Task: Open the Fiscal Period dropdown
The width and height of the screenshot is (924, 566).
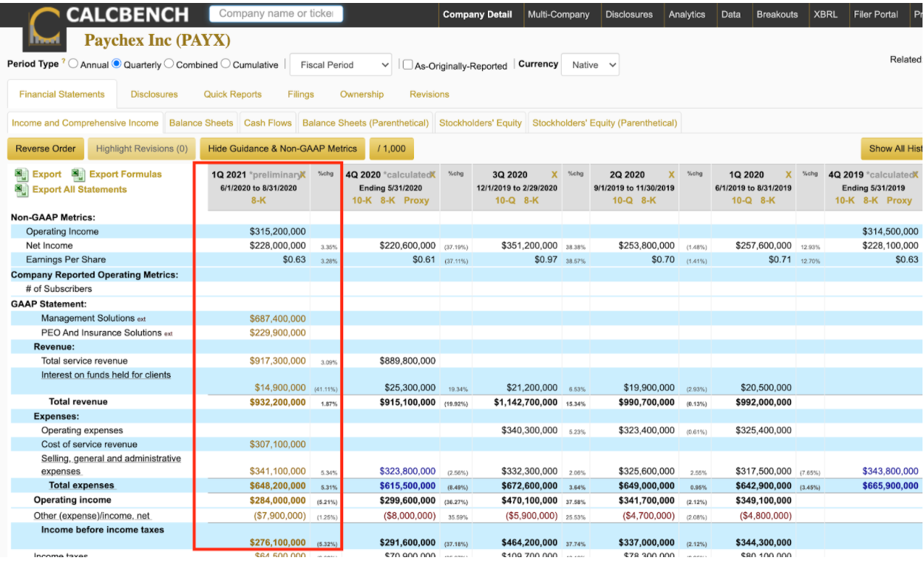Action: click(x=341, y=65)
